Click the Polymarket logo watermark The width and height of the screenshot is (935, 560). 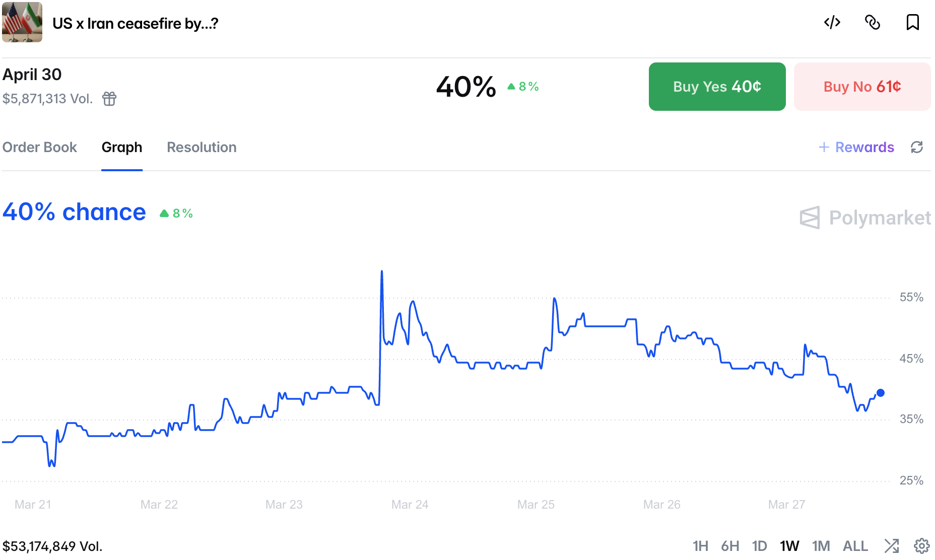[865, 218]
